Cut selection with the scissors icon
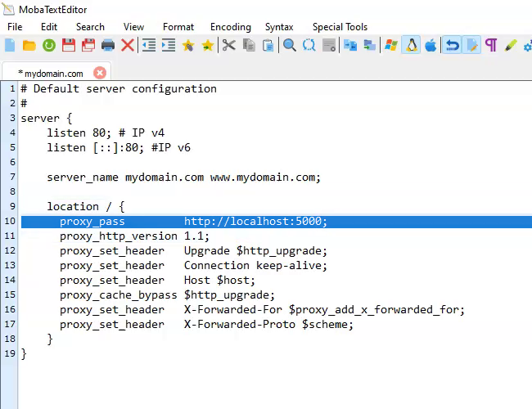The height and width of the screenshot is (409, 532). [x=228, y=45]
